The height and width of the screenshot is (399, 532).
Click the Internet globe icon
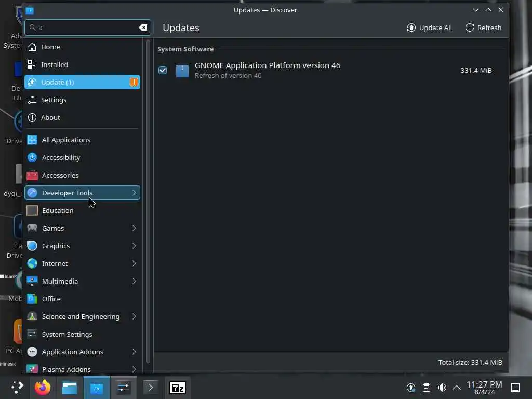[x=32, y=263]
